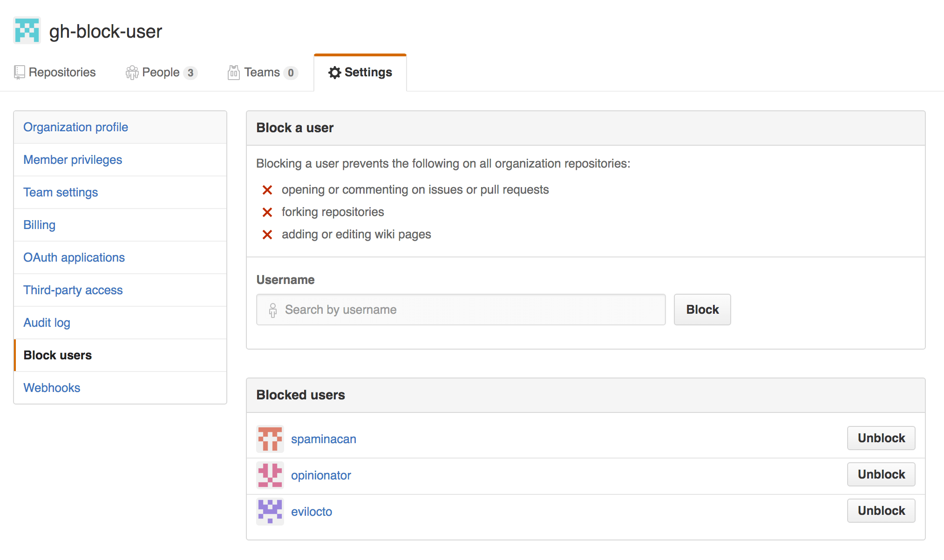The width and height of the screenshot is (944, 560).
Task: Open opinionator's profile link
Action: (321, 475)
